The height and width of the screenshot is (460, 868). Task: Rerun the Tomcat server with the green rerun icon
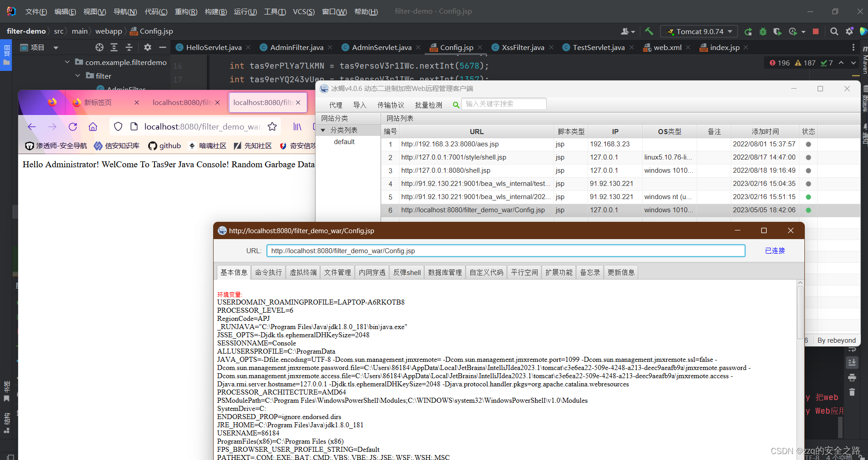[748, 31]
